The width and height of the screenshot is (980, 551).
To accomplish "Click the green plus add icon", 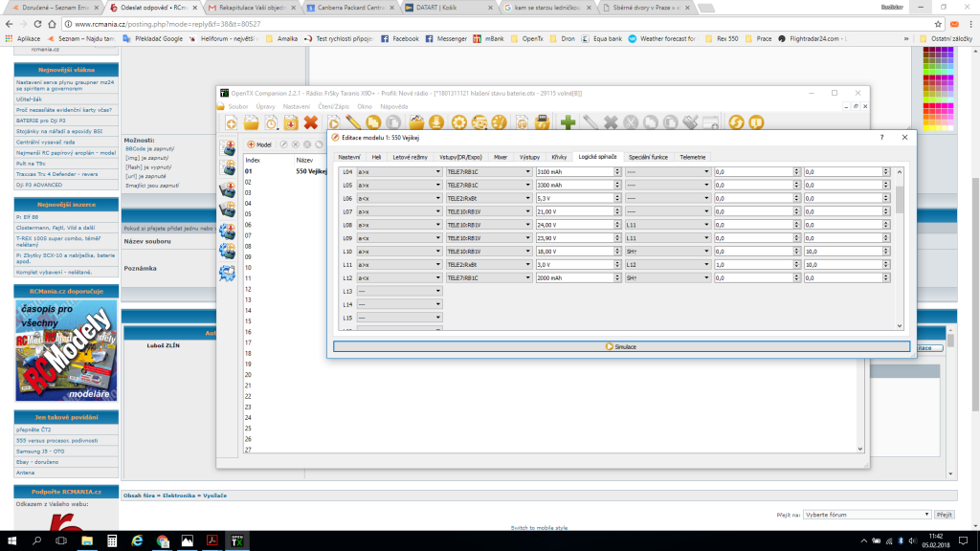I will 568,122.
